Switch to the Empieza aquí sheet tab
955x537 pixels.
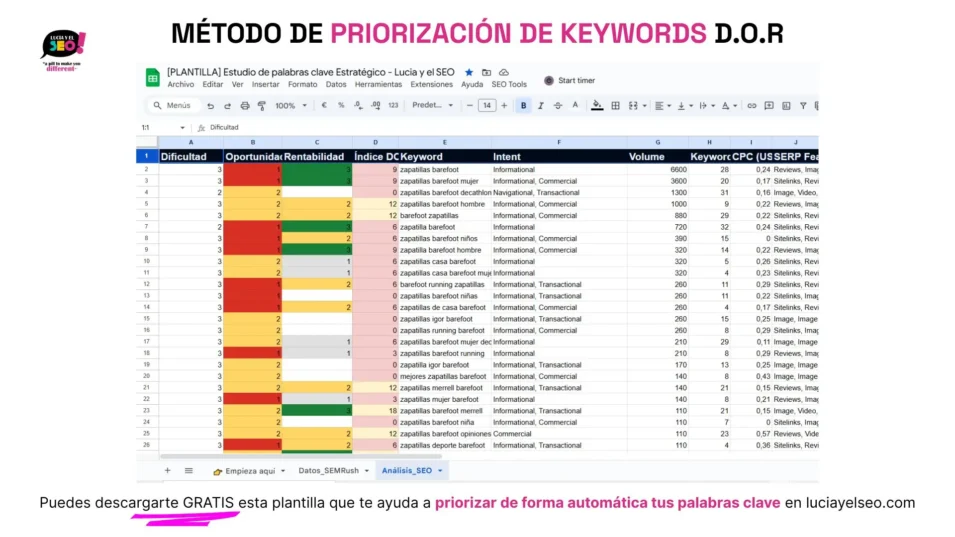coord(249,471)
